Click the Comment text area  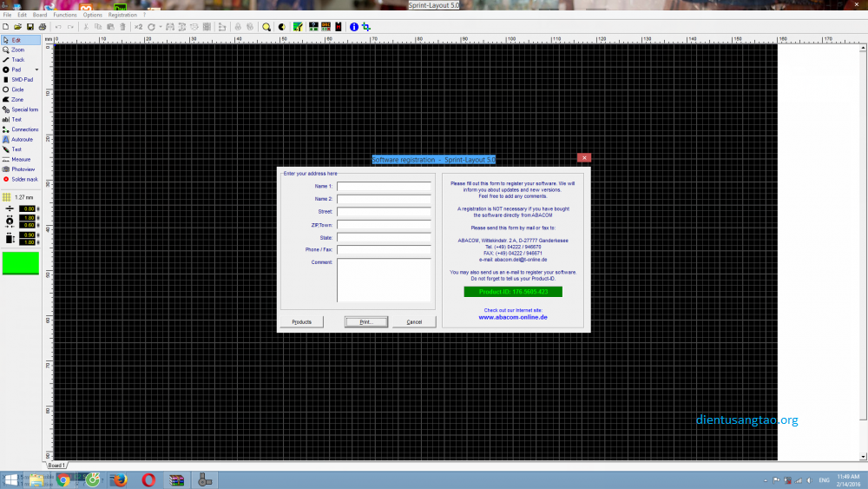tap(384, 281)
